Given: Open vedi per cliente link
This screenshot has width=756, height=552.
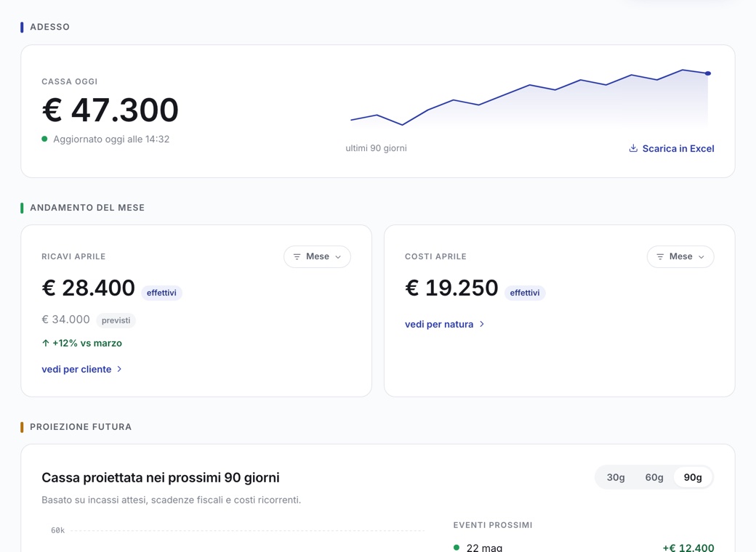Looking at the screenshot, I should (x=82, y=369).
